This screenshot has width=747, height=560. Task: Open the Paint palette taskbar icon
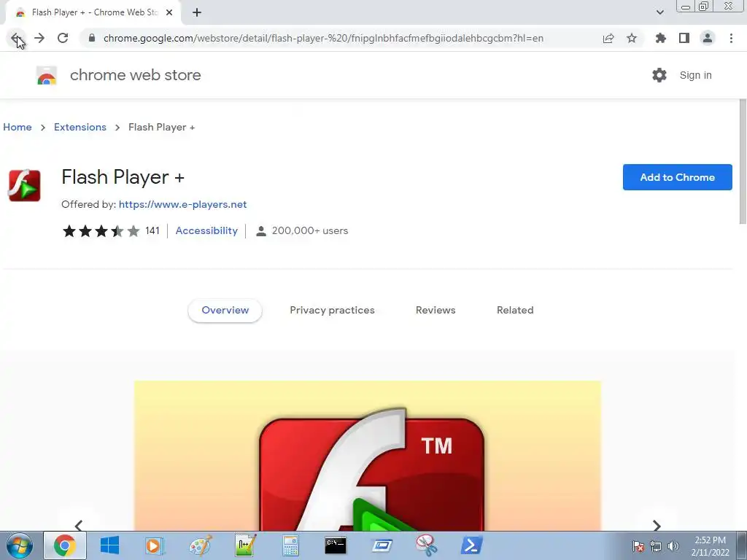(200, 545)
